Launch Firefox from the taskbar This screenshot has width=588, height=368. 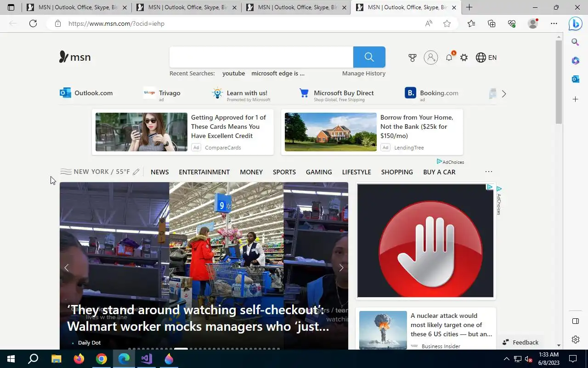[x=79, y=359]
